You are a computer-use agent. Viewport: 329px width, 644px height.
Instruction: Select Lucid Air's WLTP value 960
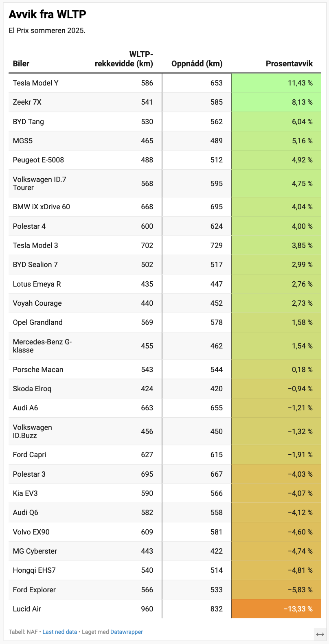coord(147,609)
